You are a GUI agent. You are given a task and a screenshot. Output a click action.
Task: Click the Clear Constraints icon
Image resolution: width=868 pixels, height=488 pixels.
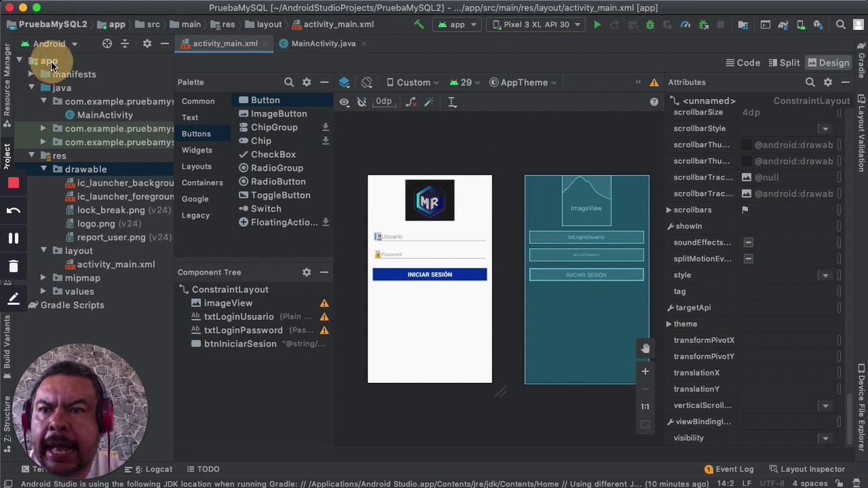(411, 102)
